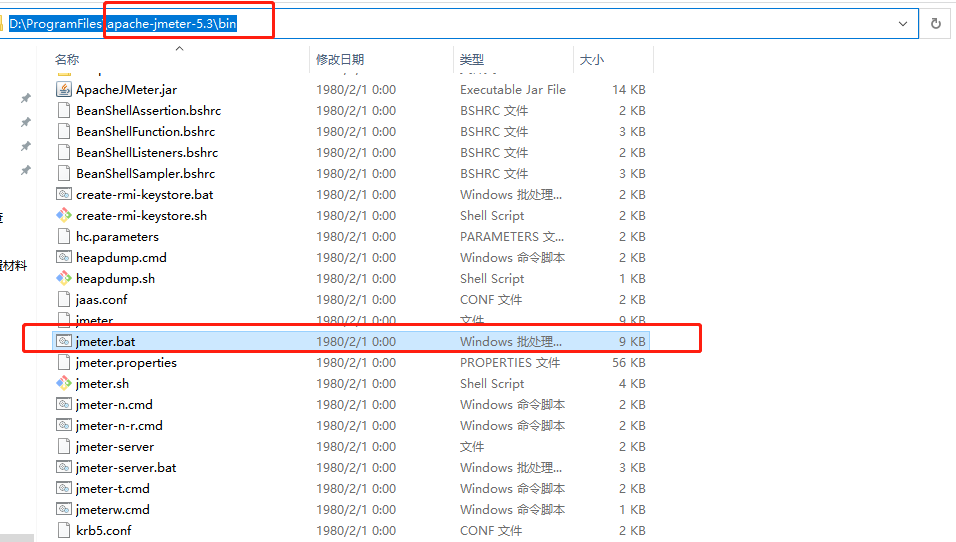Viewport: 956px width, 542px height.
Task: Select the file named BeanShellListeners.bshrc
Action: pos(147,152)
